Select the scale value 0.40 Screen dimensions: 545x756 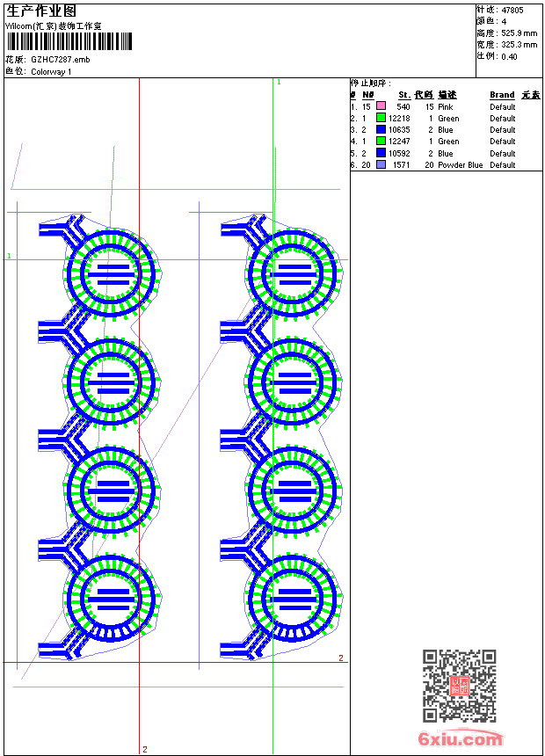tap(509, 57)
